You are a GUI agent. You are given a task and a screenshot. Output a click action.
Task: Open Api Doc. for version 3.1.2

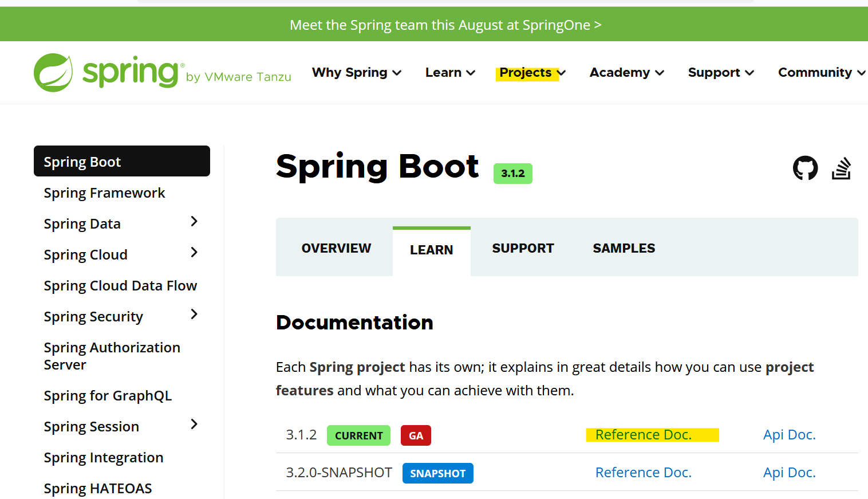789,435
